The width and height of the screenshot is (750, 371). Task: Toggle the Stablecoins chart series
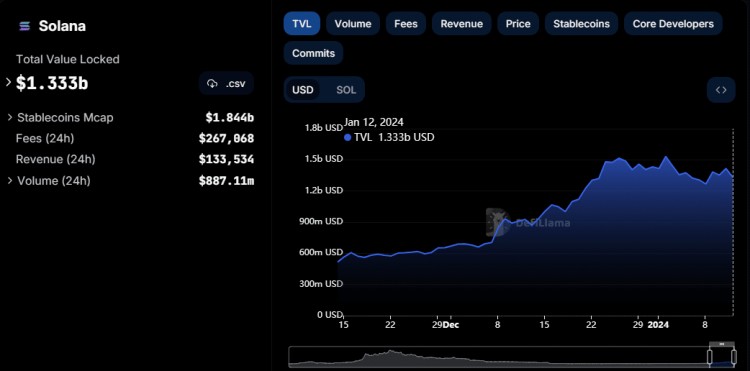click(581, 24)
